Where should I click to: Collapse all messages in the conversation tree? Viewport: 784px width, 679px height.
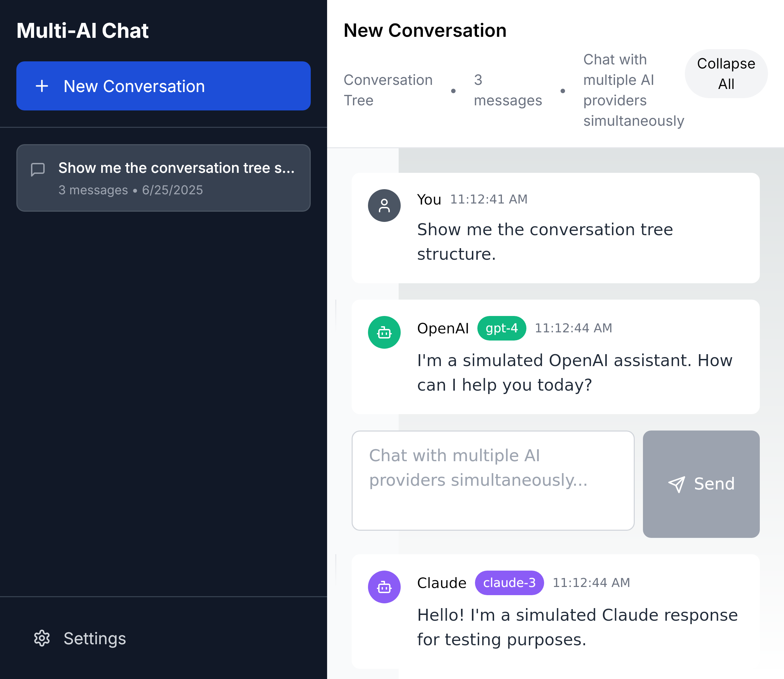tap(726, 74)
